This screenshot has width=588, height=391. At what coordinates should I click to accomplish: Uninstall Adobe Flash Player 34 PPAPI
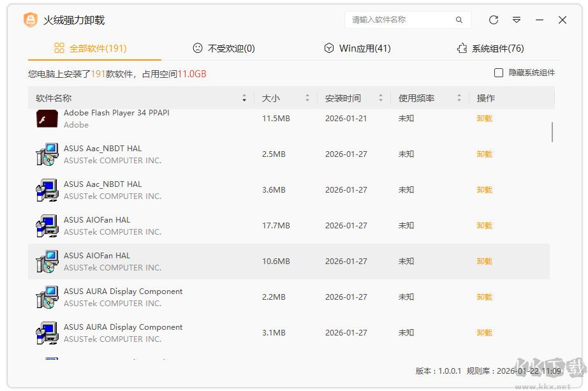tap(484, 119)
